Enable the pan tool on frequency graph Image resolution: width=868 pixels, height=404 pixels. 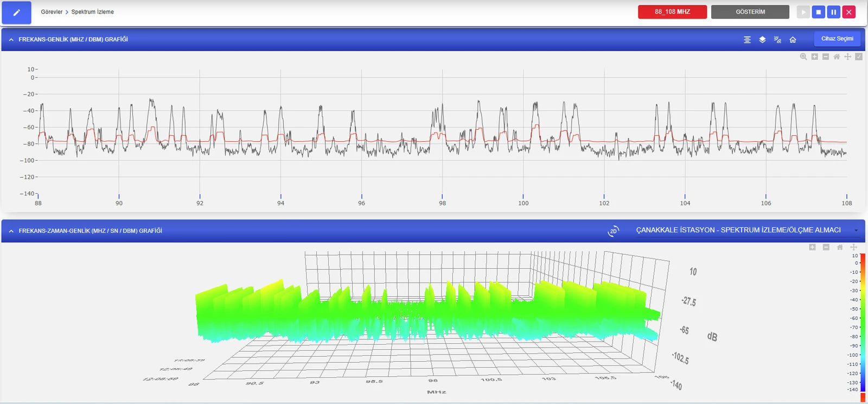pos(848,56)
